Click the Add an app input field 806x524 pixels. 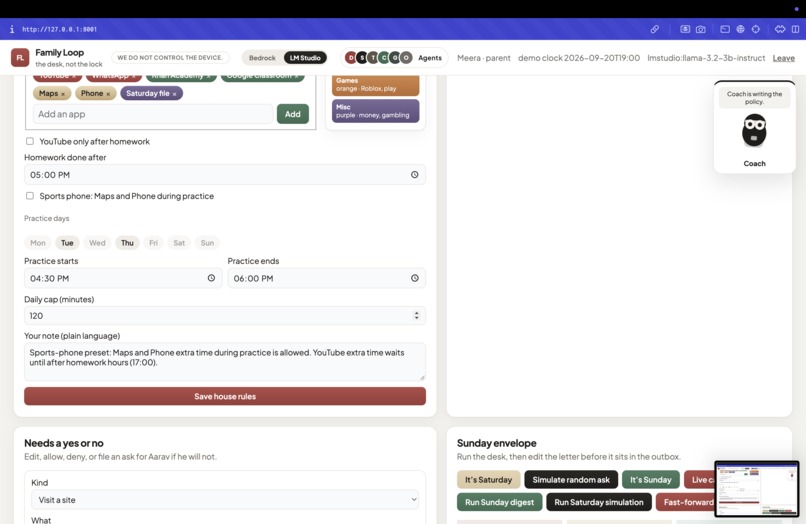point(153,114)
